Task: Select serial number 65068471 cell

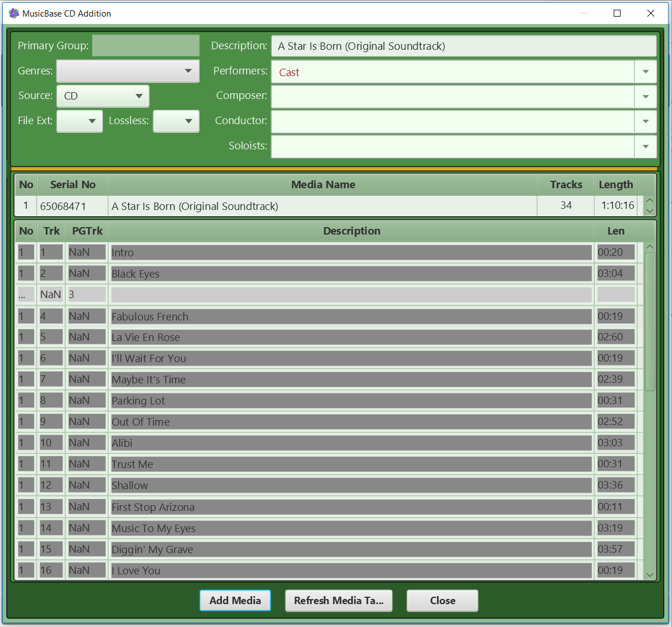Action: pyautogui.click(x=73, y=206)
